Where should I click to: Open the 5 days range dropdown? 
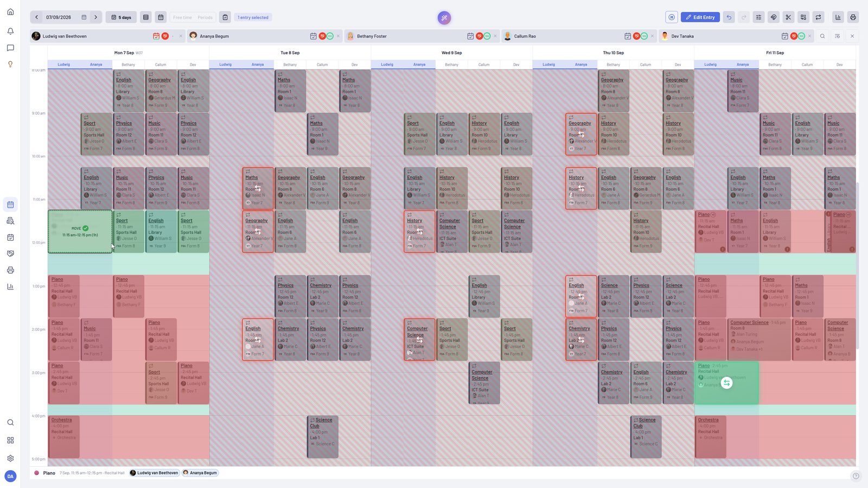[x=121, y=17]
